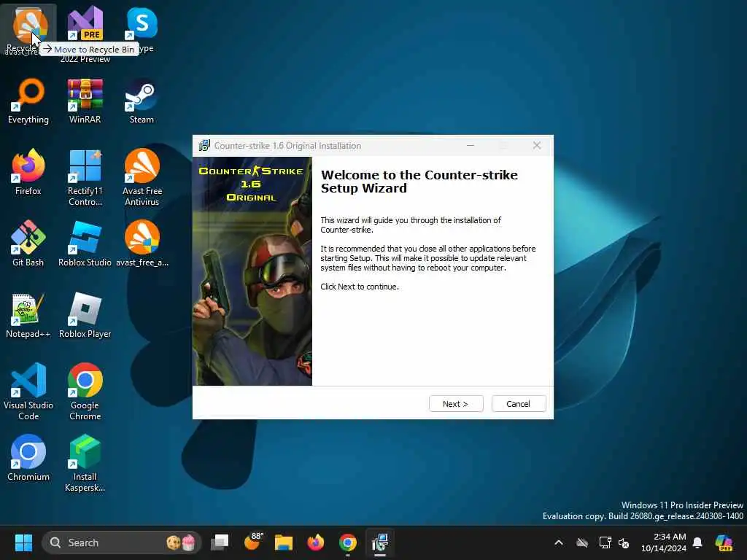
Task: Open File Explorer from the taskbar
Action: pyautogui.click(x=284, y=542)
